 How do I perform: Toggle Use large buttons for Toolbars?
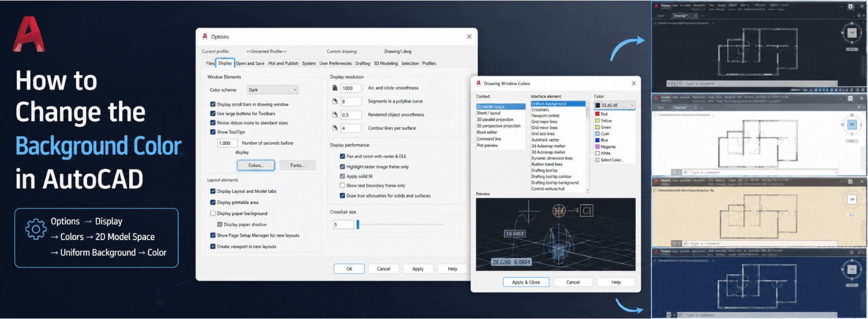pos(213,114)
